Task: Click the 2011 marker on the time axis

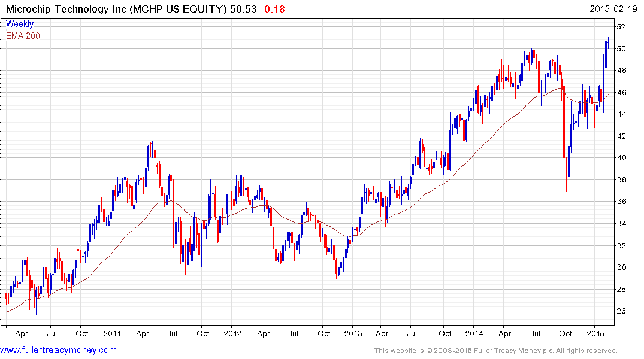Action: point(113,333)
